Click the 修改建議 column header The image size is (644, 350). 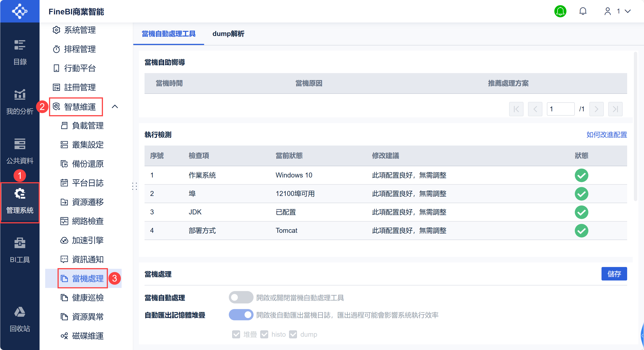[x=385, y=156]
